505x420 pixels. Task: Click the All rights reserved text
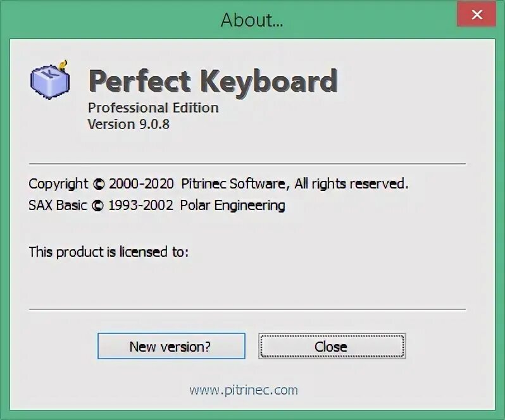click(x=351, y=184)
